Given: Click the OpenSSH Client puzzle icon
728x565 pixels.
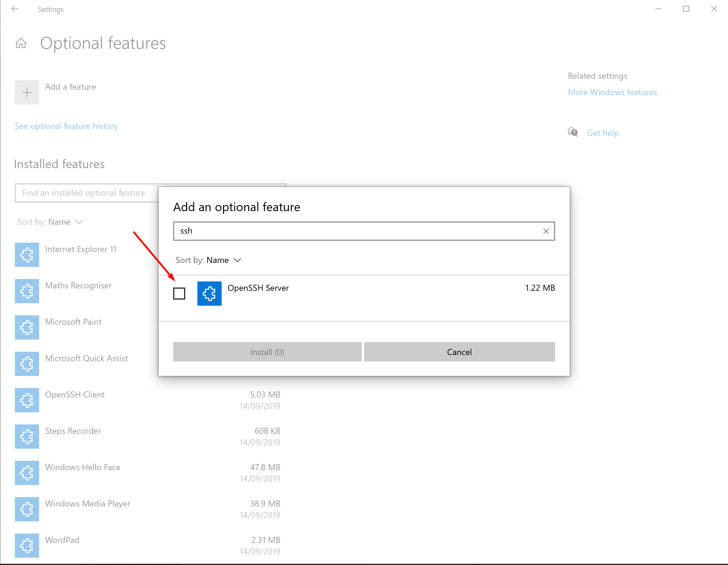Looking at the screenshot, I should click(x=27, y=400).
